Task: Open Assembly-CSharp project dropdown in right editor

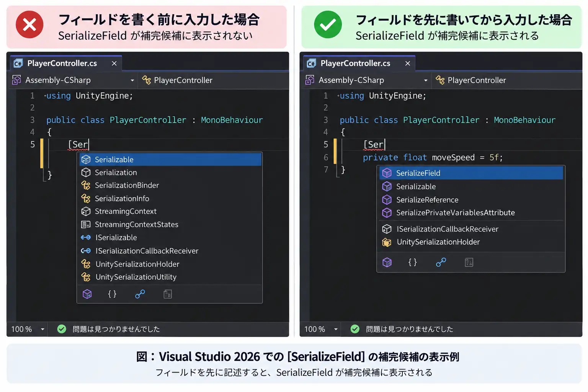Action: 367,80
